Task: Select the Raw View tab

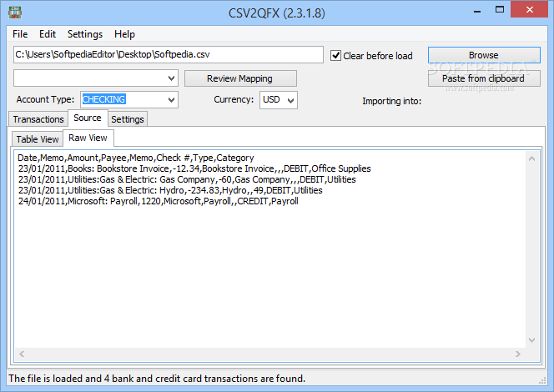Action: 88,138
